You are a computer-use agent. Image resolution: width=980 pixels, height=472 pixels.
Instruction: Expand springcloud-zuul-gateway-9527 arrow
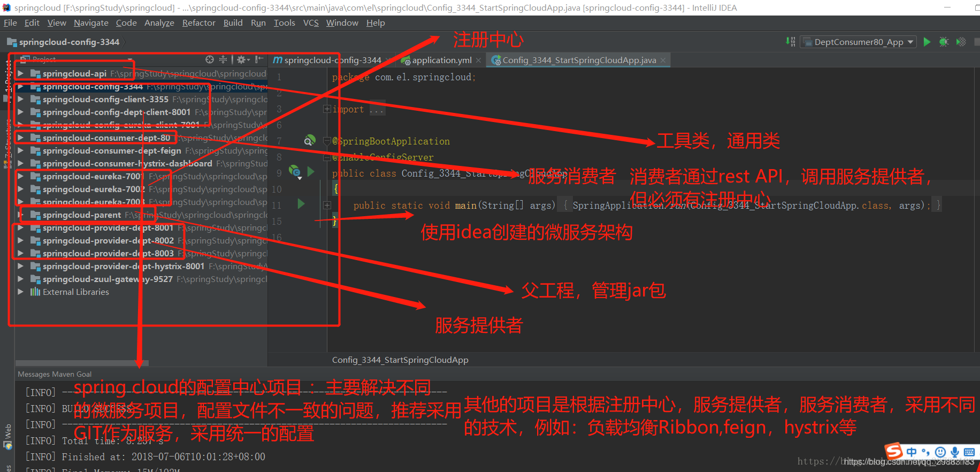point(20,279)
